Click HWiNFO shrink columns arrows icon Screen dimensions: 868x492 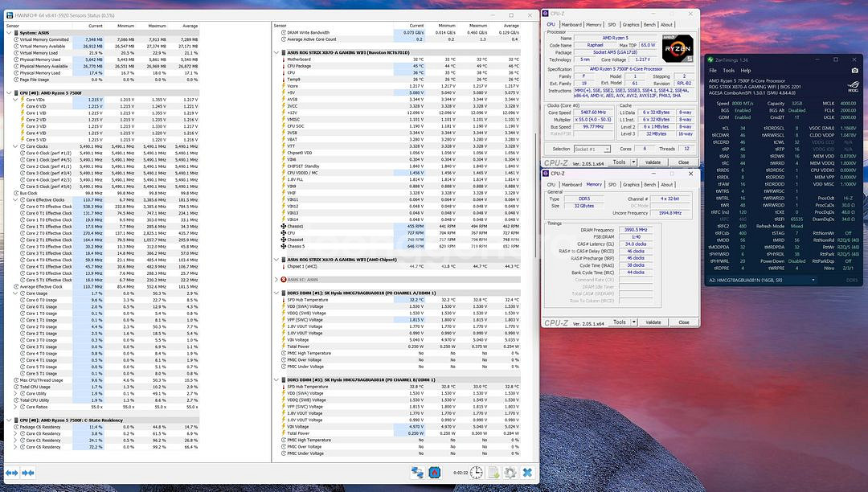[28, 473]
